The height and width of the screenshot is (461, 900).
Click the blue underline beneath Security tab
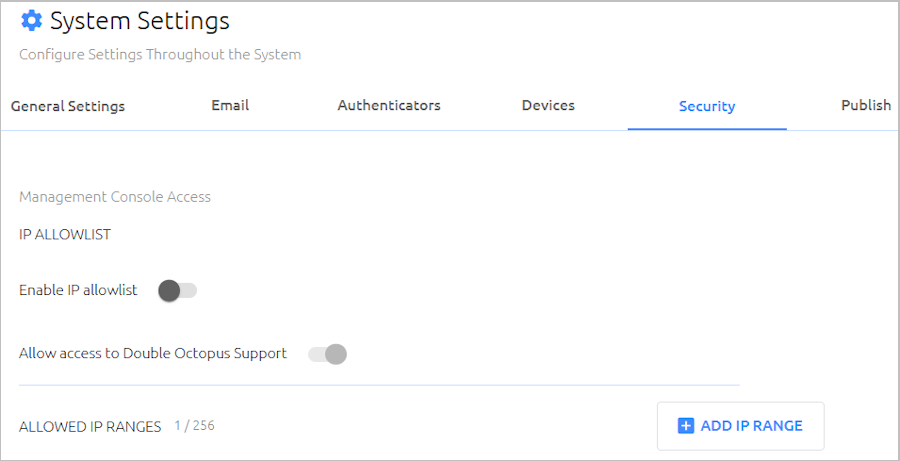[707, 129]
